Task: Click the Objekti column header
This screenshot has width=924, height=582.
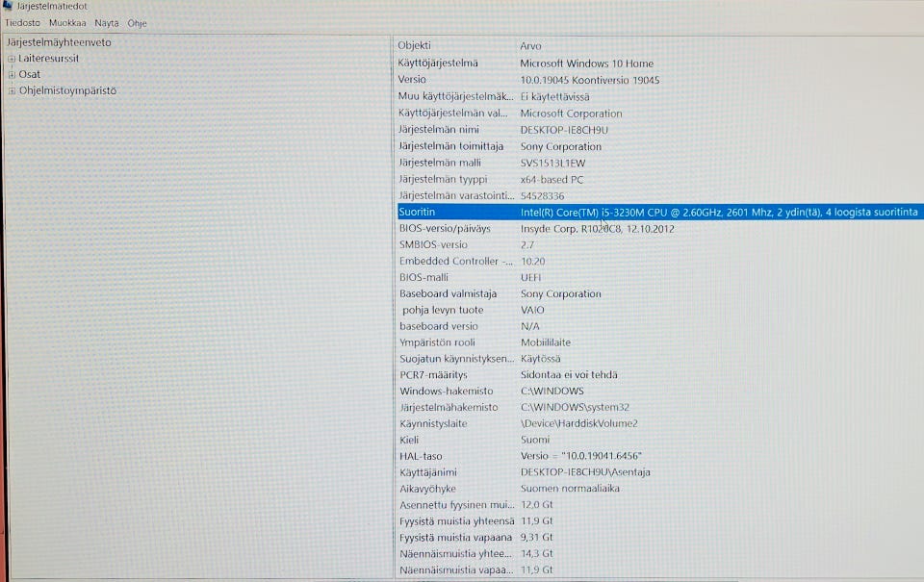Action: (x=414, y=45)
